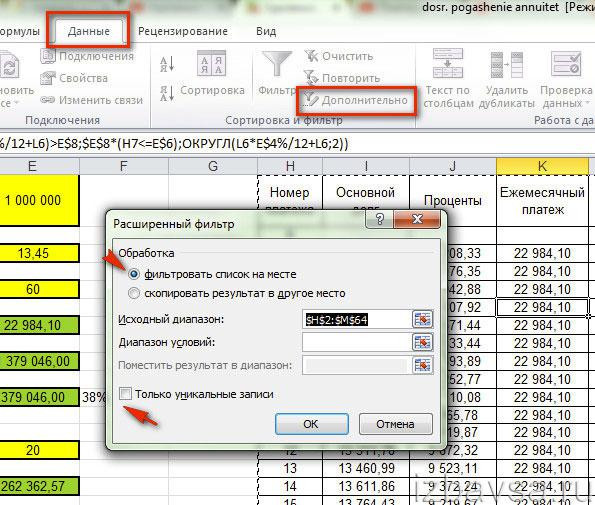
Task: Open the Данные ribbon tab
Action: pos(88,31)
